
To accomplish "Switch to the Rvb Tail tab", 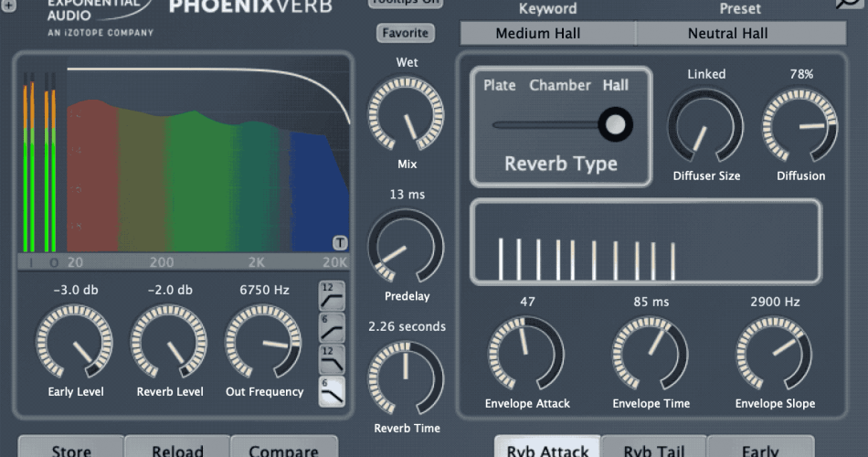I will point(654,446).
